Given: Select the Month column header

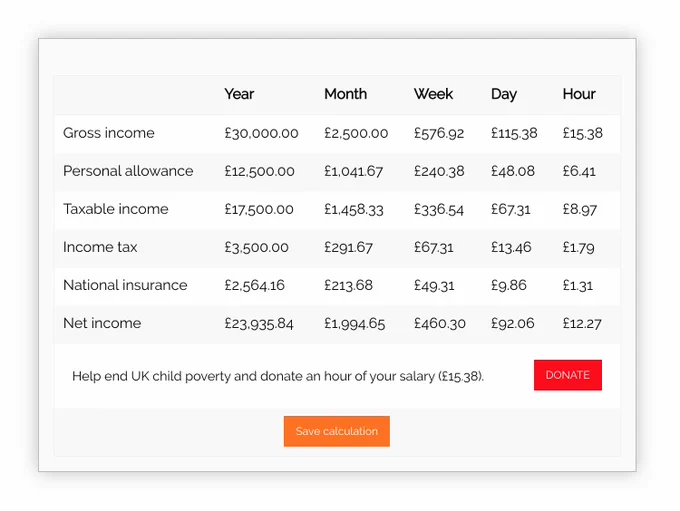Looking at the screenshot, I should click(346, 94).
